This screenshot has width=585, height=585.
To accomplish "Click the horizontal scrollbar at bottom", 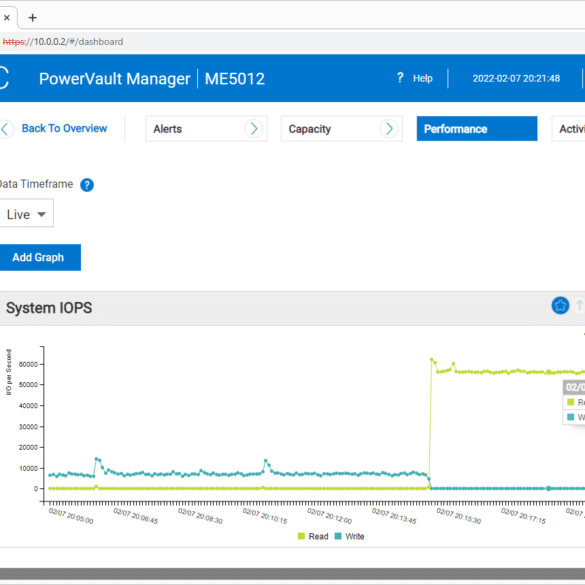I will [292, 574].
